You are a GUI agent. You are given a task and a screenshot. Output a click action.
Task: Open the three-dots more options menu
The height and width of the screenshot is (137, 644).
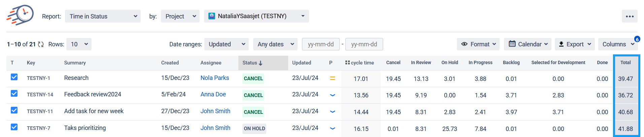point(630,16)
